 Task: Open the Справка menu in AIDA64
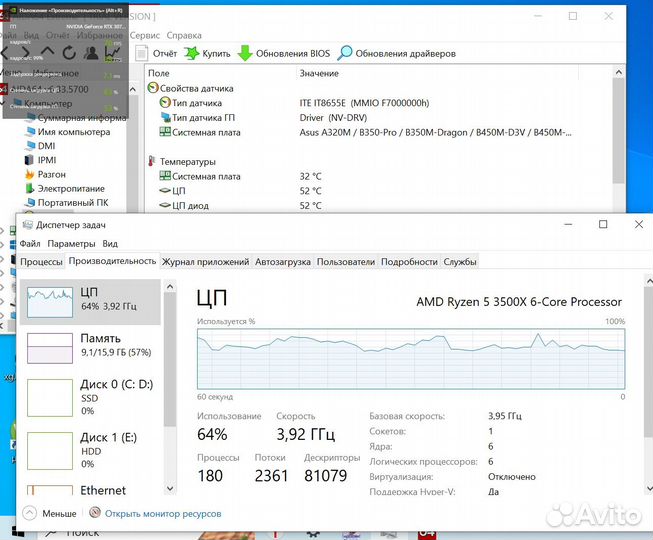(184, 35)
